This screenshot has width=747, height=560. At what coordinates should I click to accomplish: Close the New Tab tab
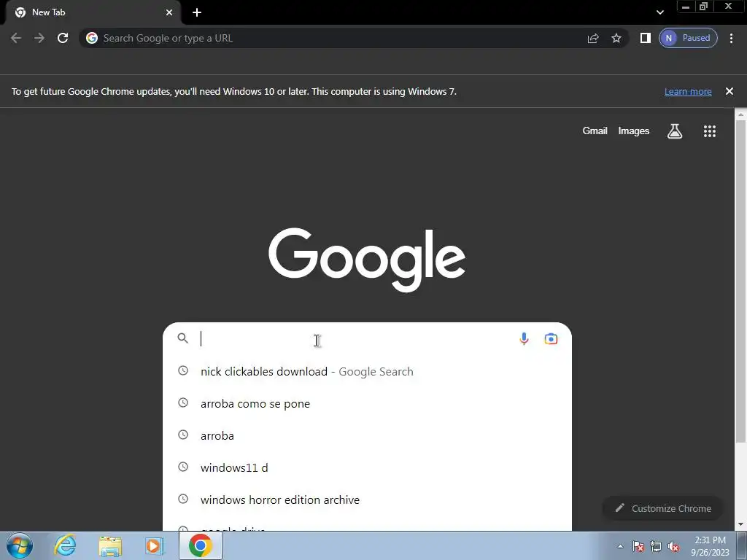click(169, 12)
